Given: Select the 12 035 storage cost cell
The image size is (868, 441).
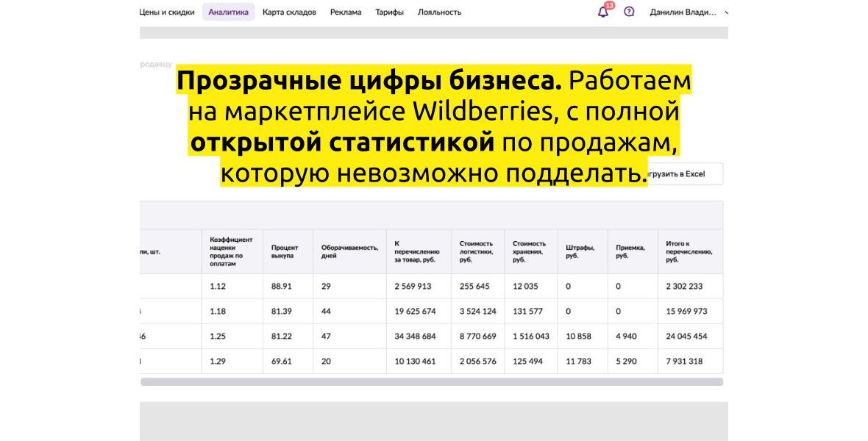Looking at the screenshot, I should click(x=531, y=287).
